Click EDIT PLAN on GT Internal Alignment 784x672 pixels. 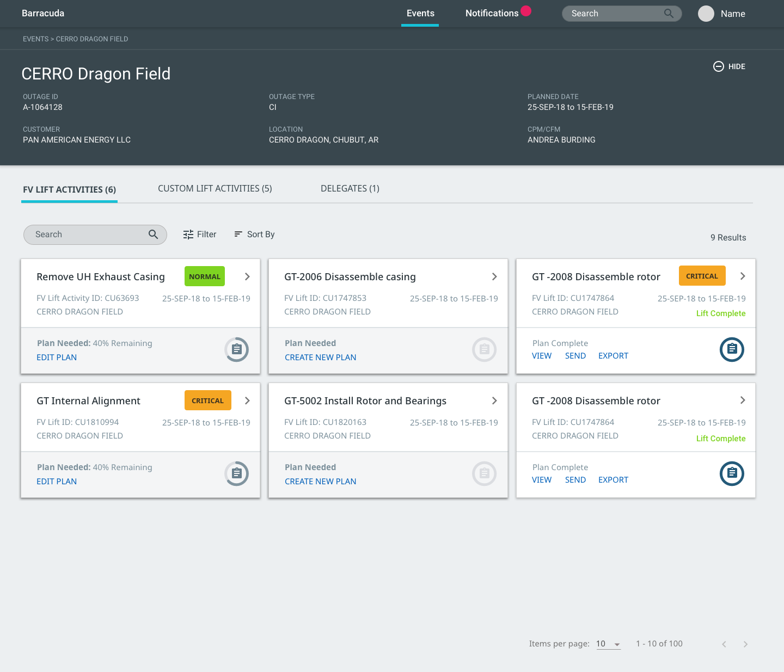coord(57,482)
